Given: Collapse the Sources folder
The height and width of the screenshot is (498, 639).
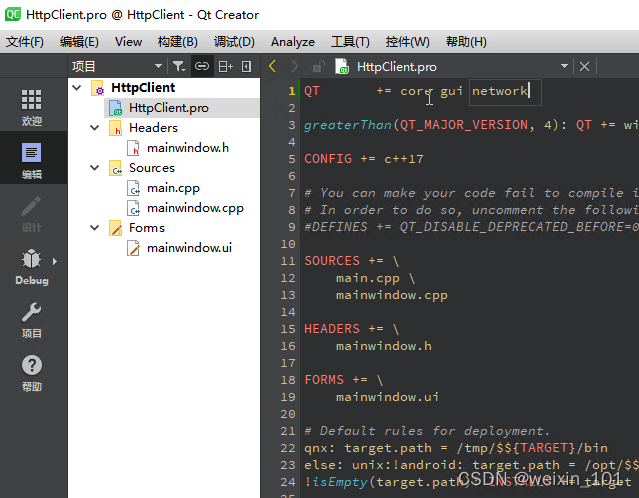Looking at the screenshot, I should (x=95, y=167).
